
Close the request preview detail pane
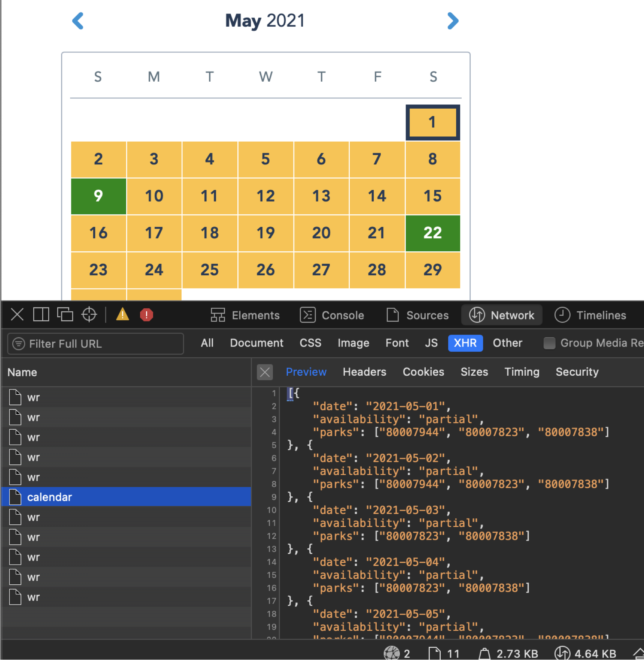(x=265, y=372)
